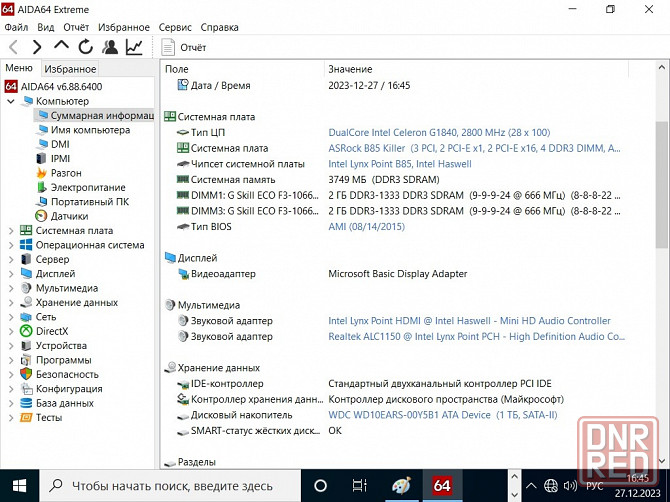Select the Сервер tower icon in tree
The image size is (670, 502).
[26, 259]
